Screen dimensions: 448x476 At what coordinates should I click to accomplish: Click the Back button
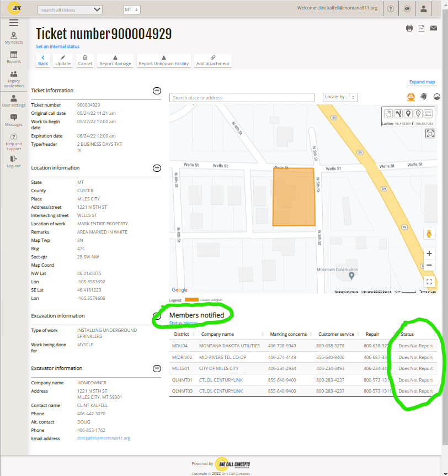[43, 61]
